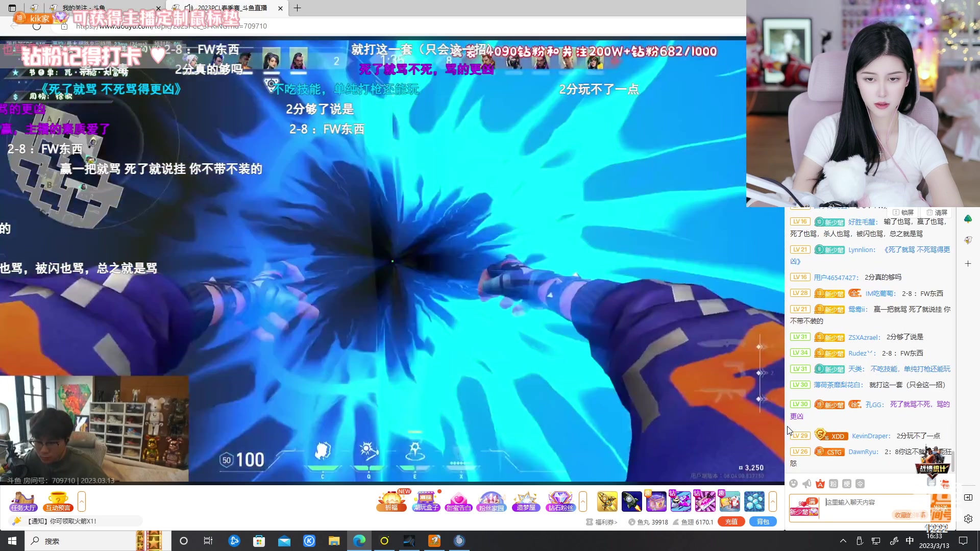
Task: Open the 钻石粉丝 diamond fan icon
Action: 560,501
